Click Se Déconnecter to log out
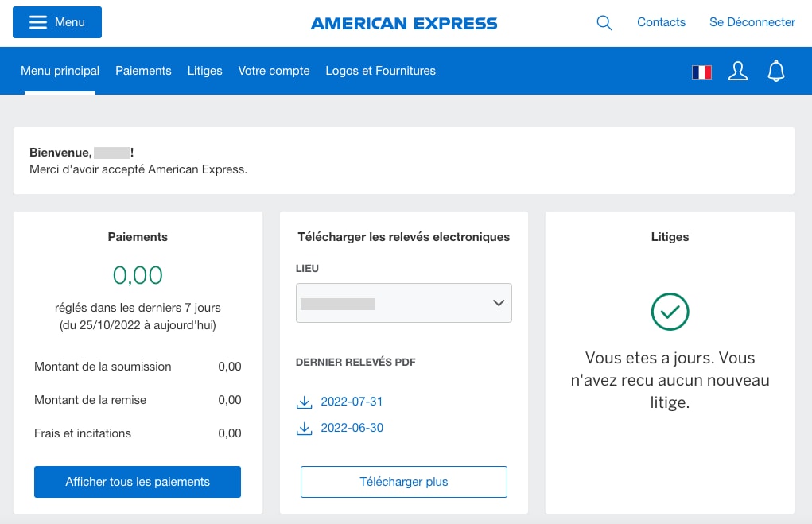This screenshot has width=812, height=524. coord(752,22)
